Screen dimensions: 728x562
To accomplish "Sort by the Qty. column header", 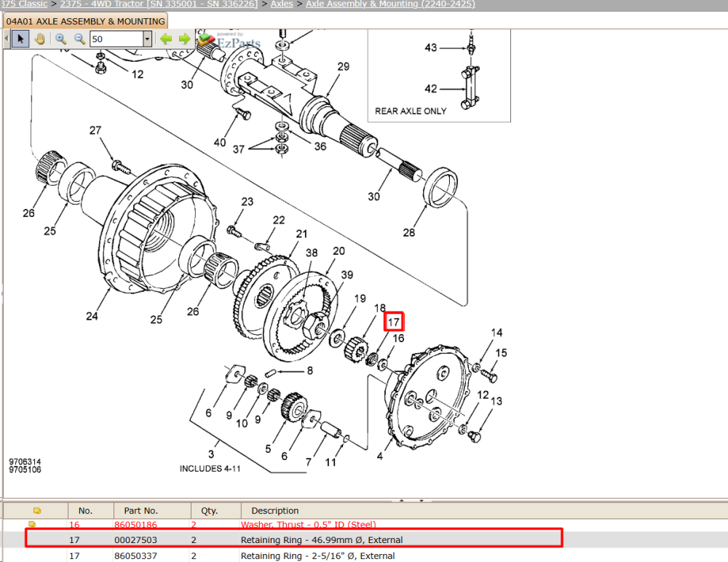I will [x=210, y=510].
